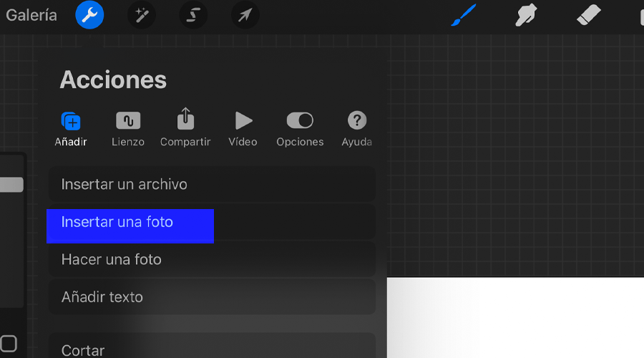Viewport: 644px width, 358px height.
Task: Click Añadir texto option
Action: [212, 297]
